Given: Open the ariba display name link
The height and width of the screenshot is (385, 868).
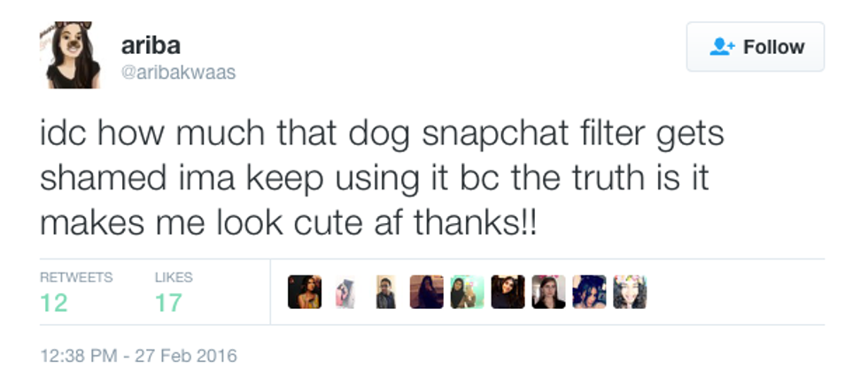Looking at the screenshot, I should point(151,45).
